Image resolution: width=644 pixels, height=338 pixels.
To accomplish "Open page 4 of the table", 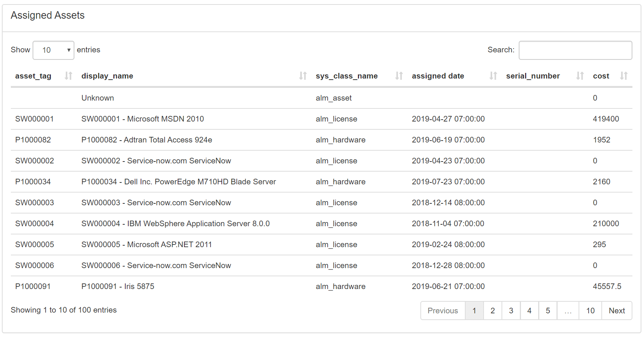I will pyautogui.click(x=529, y=311).
